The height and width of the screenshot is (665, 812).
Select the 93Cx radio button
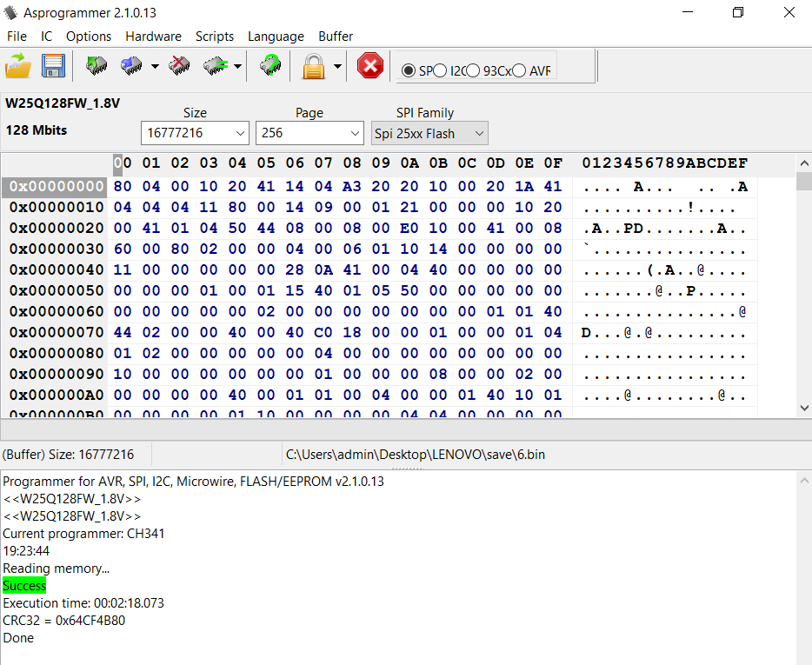click(473, 70)
